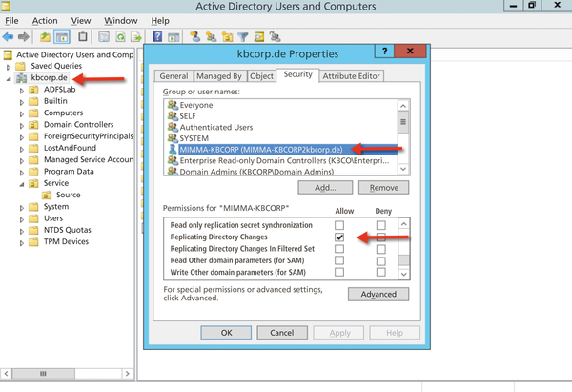This screenshot has width=572, height=392.
Task: Click OK in kbcorp.de Properties
Action: pos(226,333)
